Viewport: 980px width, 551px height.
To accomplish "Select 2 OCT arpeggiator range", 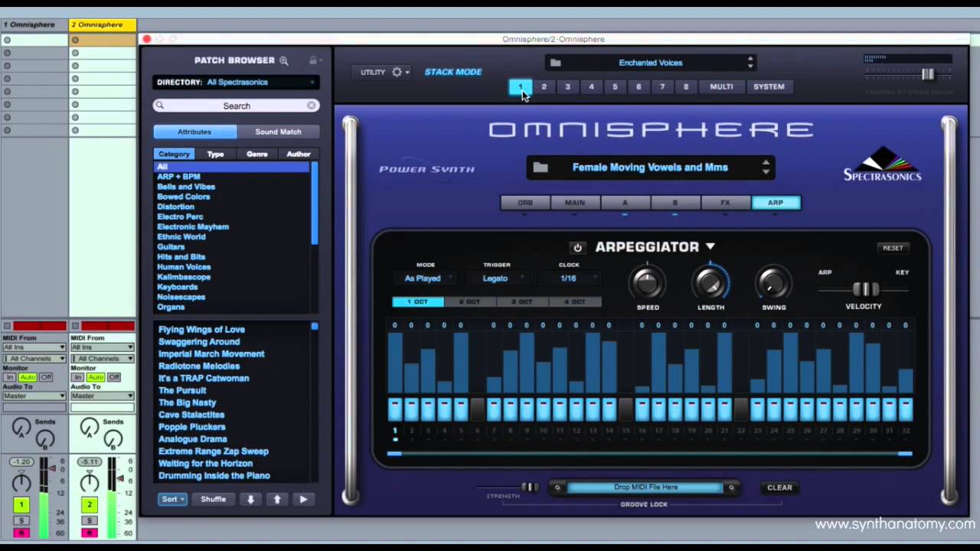I will click(470, 302).
